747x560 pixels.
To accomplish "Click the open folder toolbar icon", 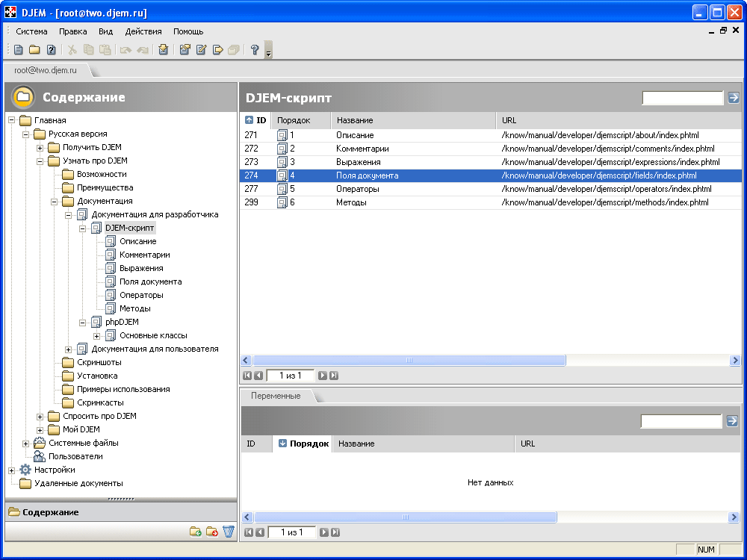I will pos(34,49).
